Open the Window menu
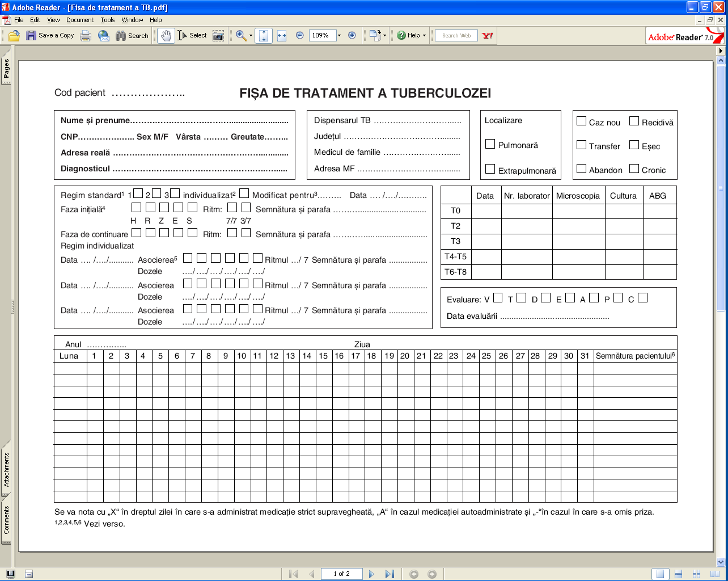 click(x=132, y=20)
